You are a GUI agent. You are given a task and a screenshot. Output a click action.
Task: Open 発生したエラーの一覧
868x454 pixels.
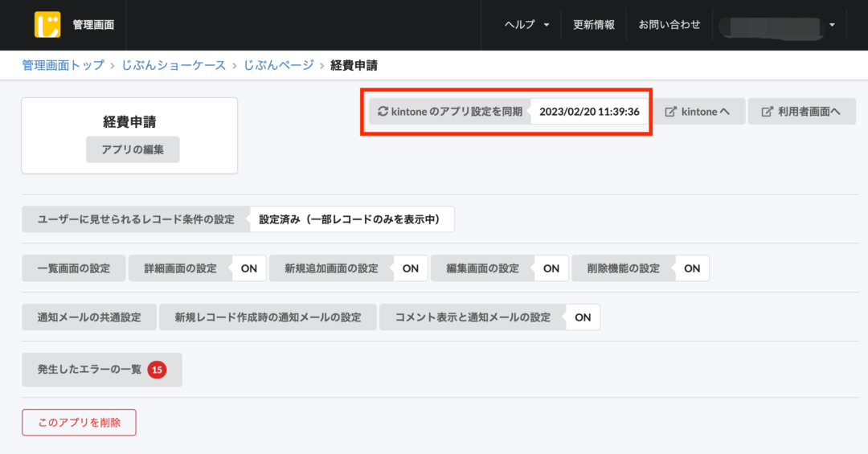[x=102, y=370]
